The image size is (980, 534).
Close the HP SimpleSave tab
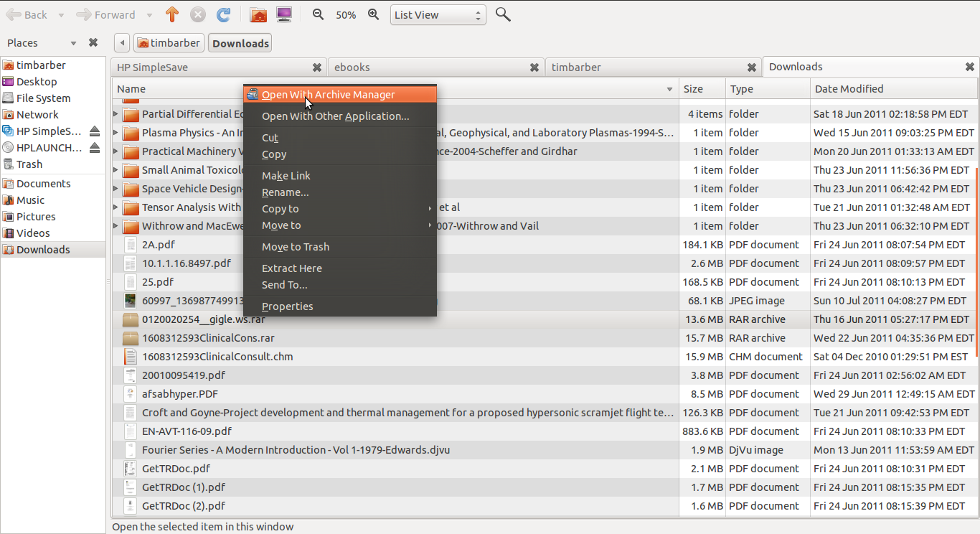tap(317, 67)
